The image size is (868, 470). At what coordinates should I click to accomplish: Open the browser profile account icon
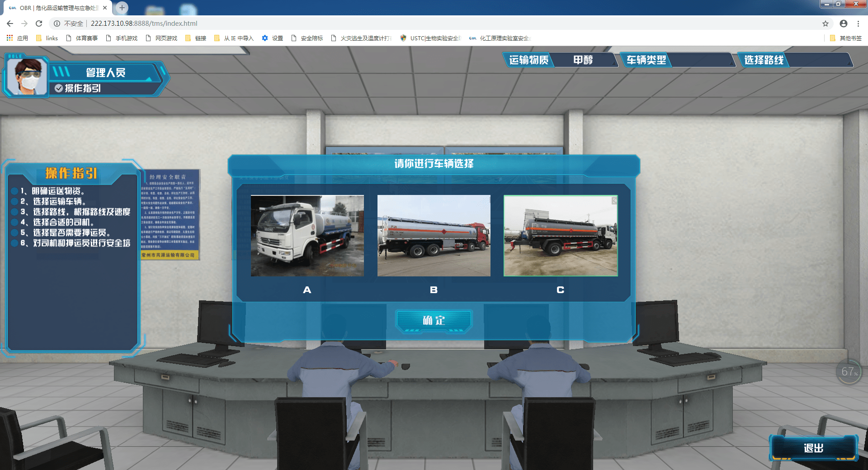coord(844,24)
